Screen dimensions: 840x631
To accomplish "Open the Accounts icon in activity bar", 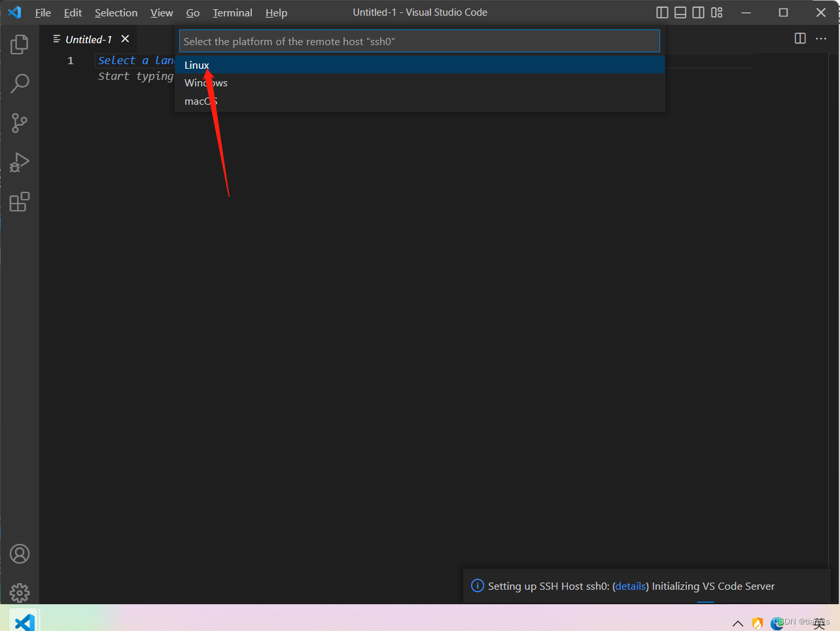I will [20, 554].
